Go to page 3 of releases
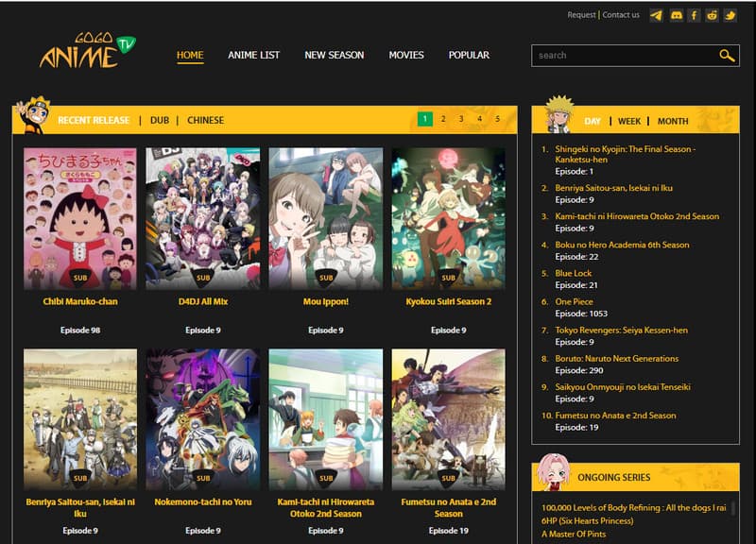Image resolution: width=756 pixels, height=544 pixels. click(x=461, y=119)
